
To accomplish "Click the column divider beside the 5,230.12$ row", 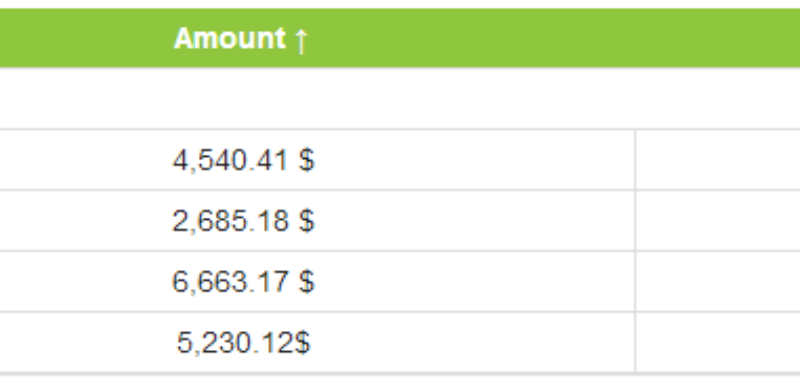I will tap(635, 342).
